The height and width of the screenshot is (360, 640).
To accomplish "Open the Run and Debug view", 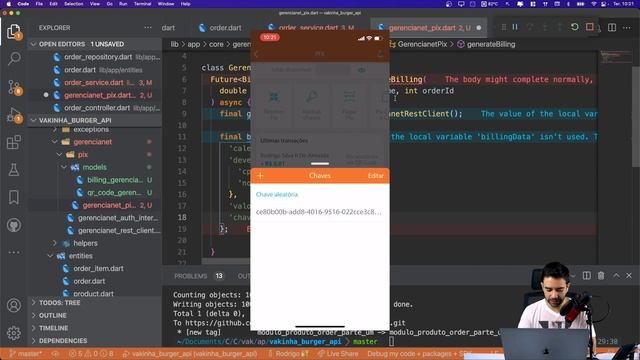I will [14, 116].
